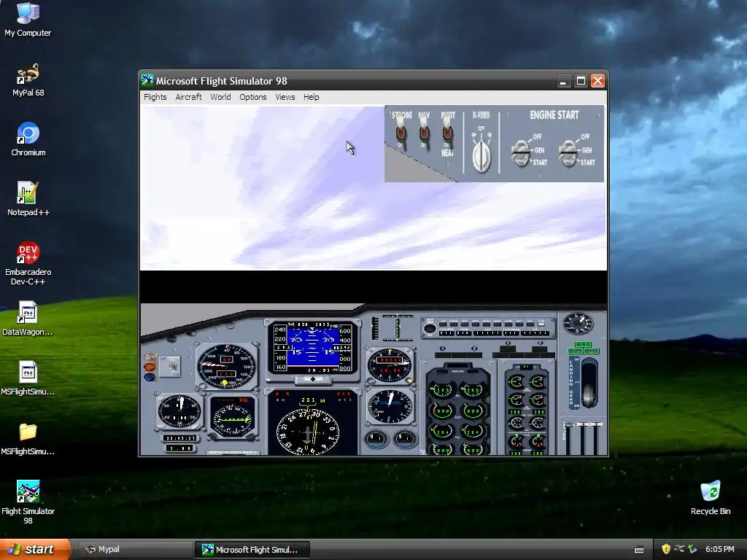Open the Recycle Bin desktop icon
Screen dimensions: 747x560
711,498
